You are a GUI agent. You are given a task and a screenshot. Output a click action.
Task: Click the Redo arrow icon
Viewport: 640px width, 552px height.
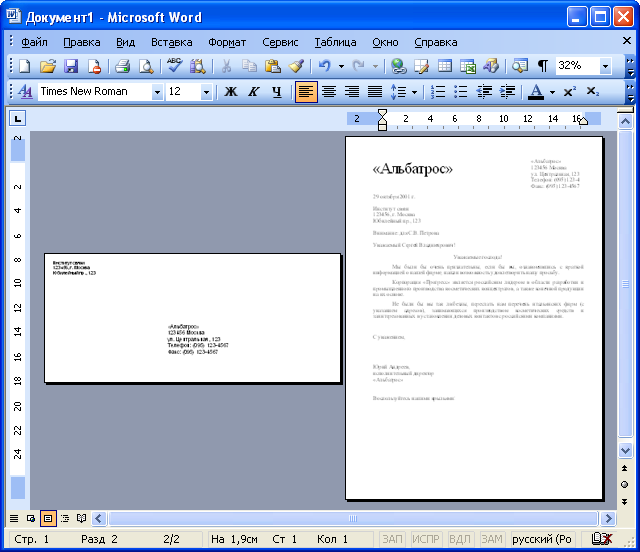pos(358,66)
